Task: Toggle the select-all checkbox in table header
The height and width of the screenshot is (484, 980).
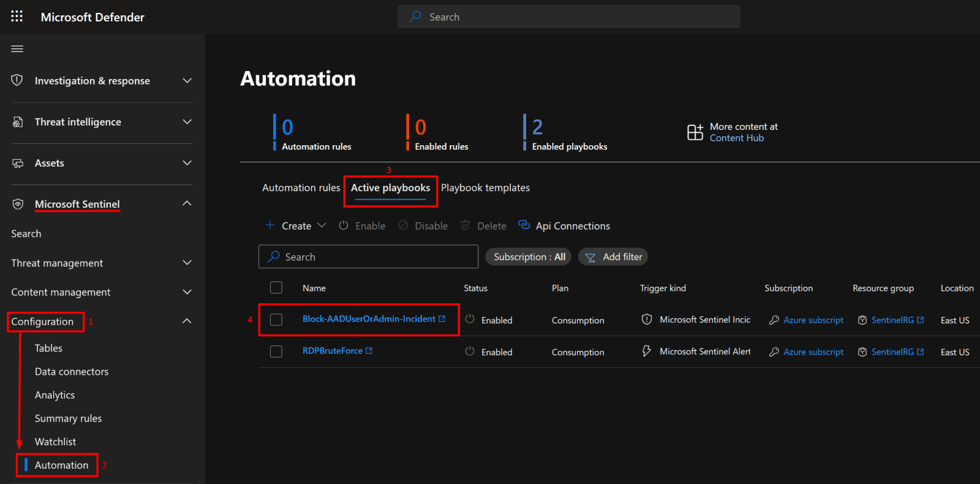Action: coord(276,288)
